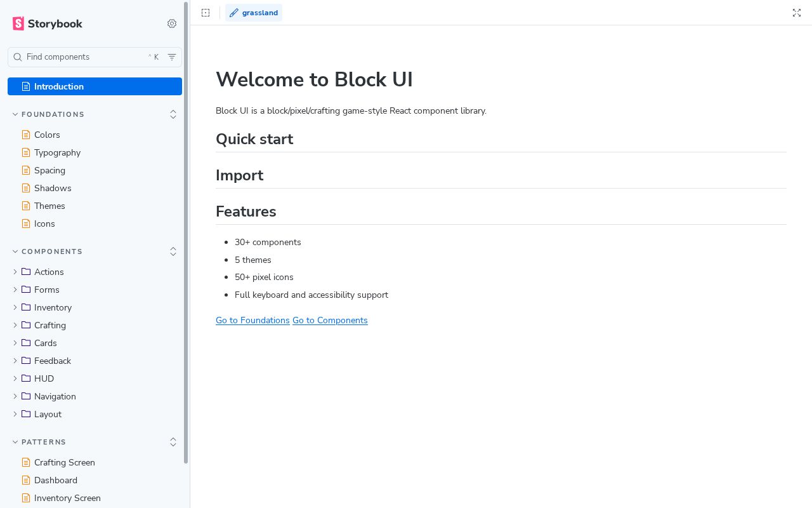Click the Import heading
This screenshot has width=812, height=508.
click(239, 175)
